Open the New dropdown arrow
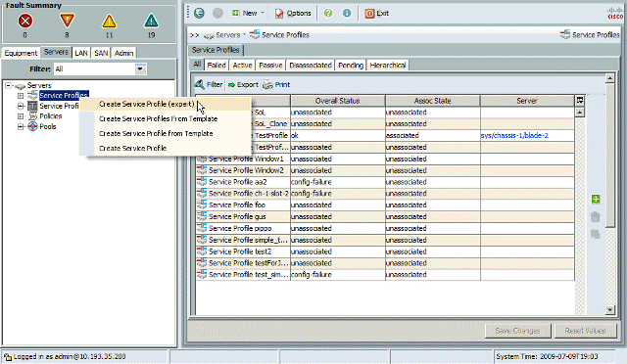 click(263, 13)
